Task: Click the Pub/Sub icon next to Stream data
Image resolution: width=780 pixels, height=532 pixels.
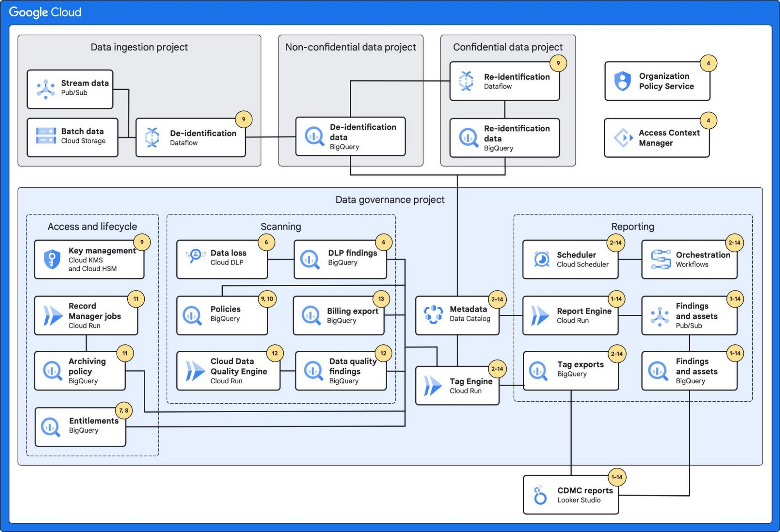Action: point(46,89)
